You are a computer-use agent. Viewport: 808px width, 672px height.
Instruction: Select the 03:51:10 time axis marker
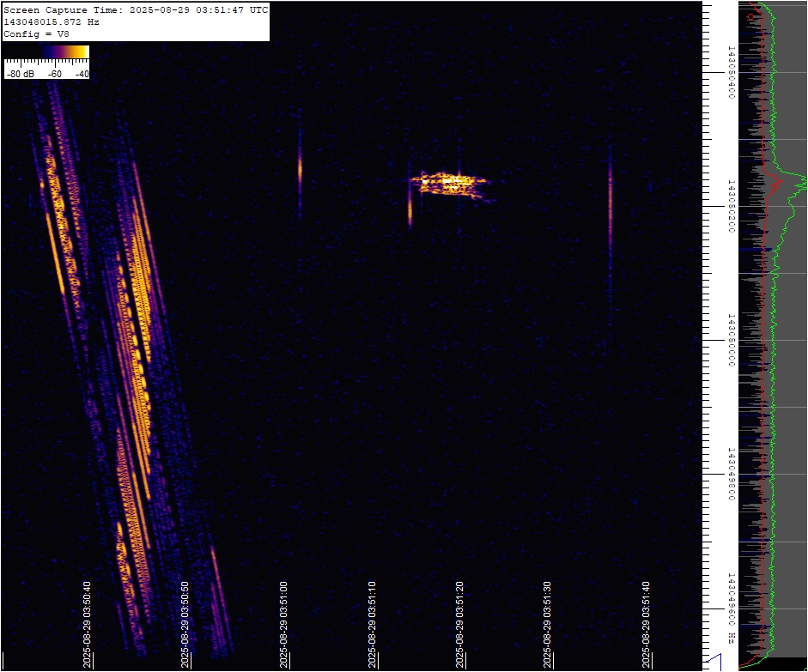pyautogui.click(x=372, y=625)
